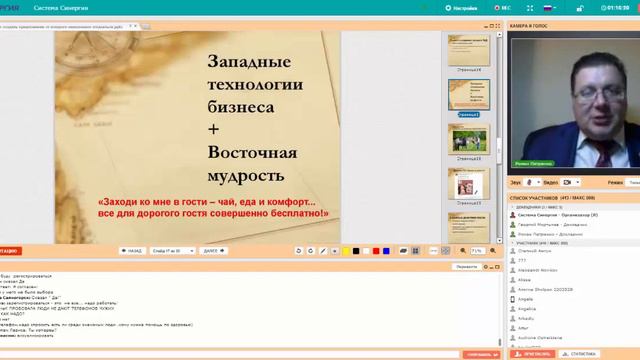Open the thumbnail below the horses slide
The image size is (640, 360).
[469, 184]
